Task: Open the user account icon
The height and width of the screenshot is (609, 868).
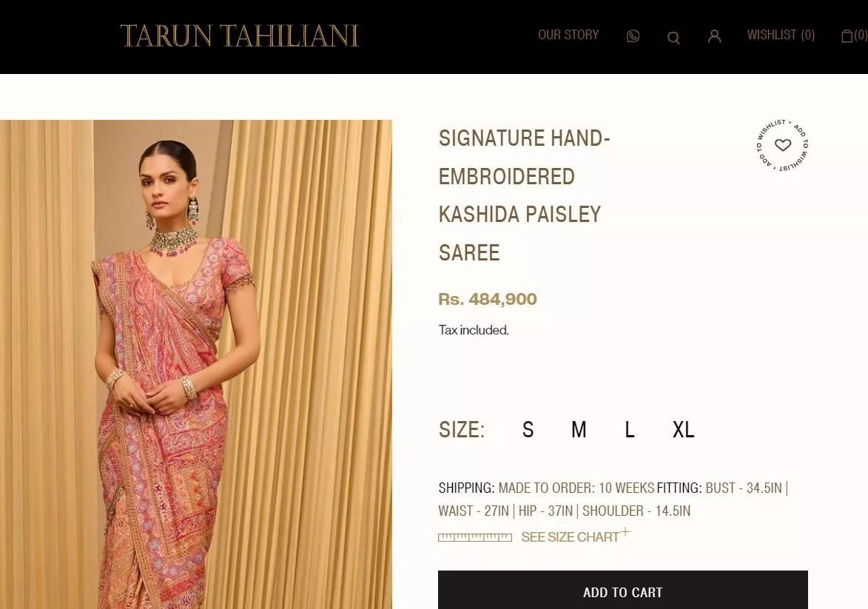Action: [x=715, y=36]
